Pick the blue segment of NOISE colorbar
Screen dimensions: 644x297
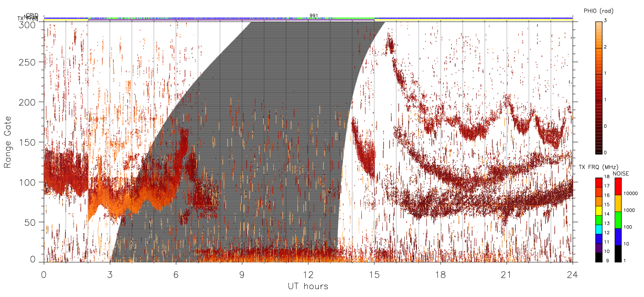click(x=617, y=237)
